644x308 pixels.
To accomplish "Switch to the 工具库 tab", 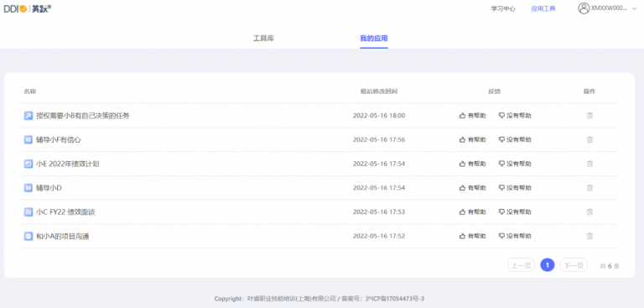I will [x=263, y=39].
